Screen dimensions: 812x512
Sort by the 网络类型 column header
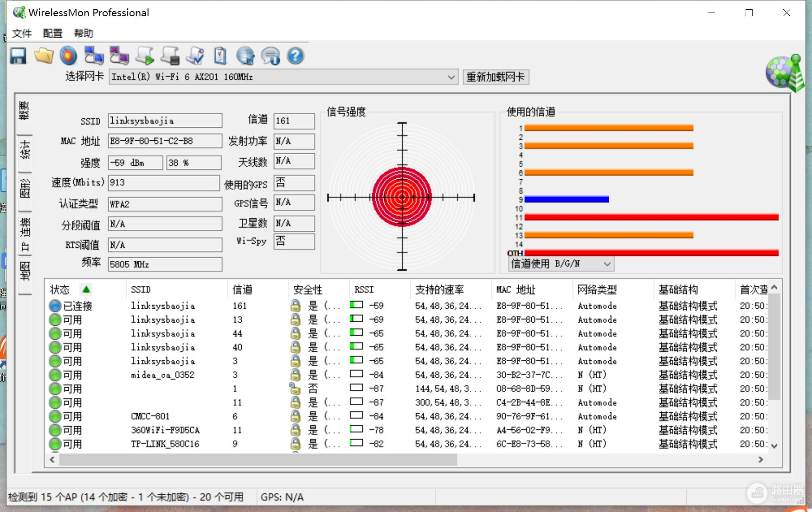(x=613, y=290)
